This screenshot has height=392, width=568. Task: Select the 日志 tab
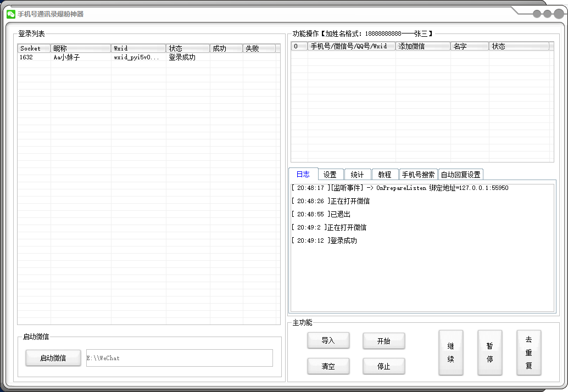click(x=303, y=174)
